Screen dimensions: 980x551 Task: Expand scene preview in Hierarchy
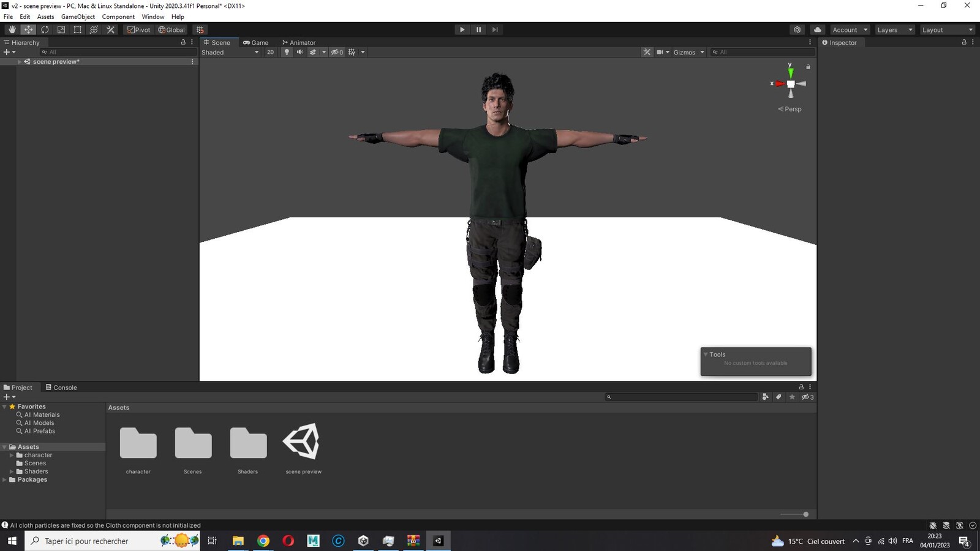pos(20,62)
